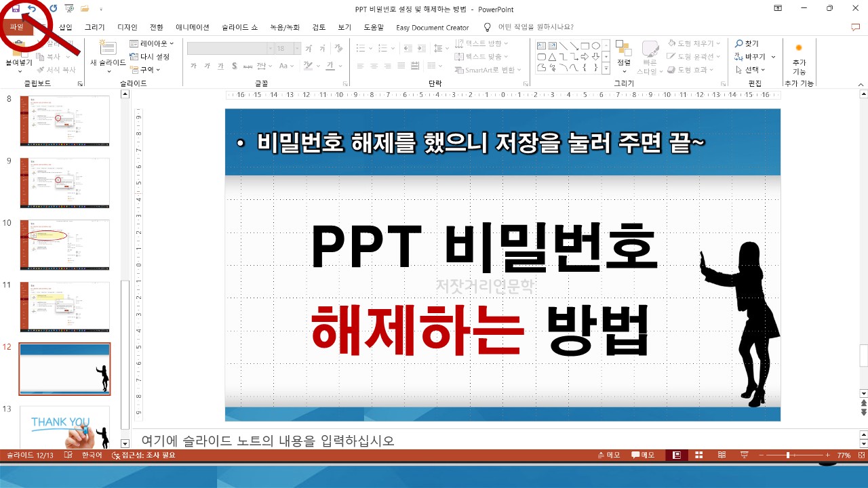The width and height of the screenshot is (868, 488).
Task: Open 슬라이드 쇼 Slide Show tab
Action: (239, 27)
